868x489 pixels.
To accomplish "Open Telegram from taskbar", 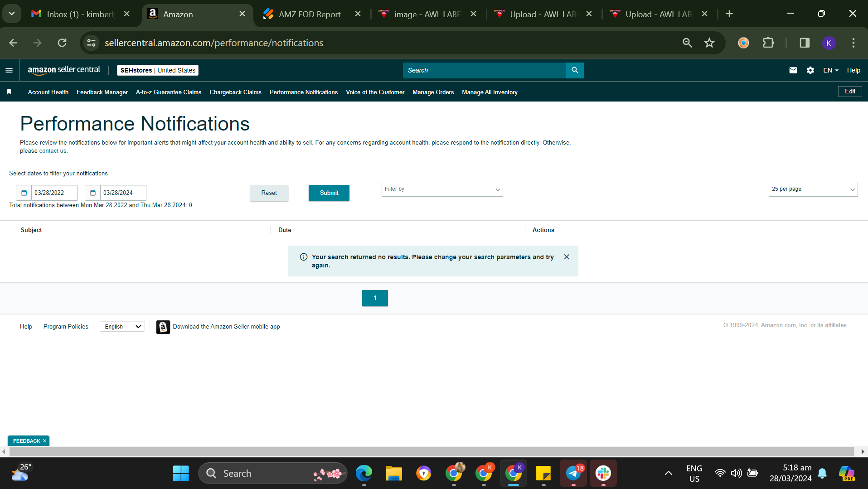I will 573,473.
